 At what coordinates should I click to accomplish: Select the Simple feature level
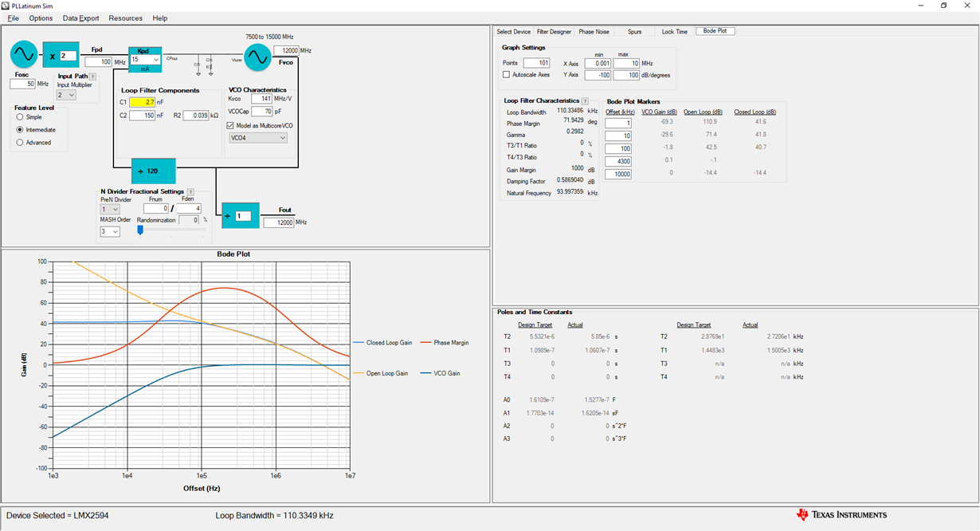coord(20,117)
